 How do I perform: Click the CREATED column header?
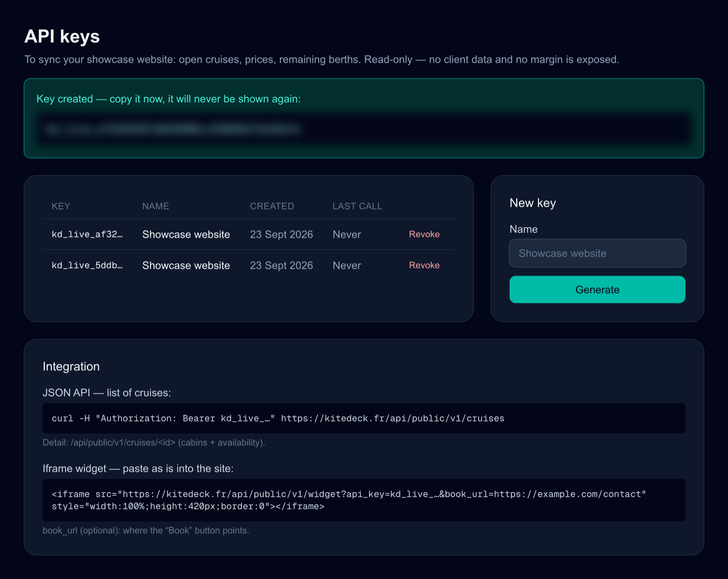(x=272, y=206)
